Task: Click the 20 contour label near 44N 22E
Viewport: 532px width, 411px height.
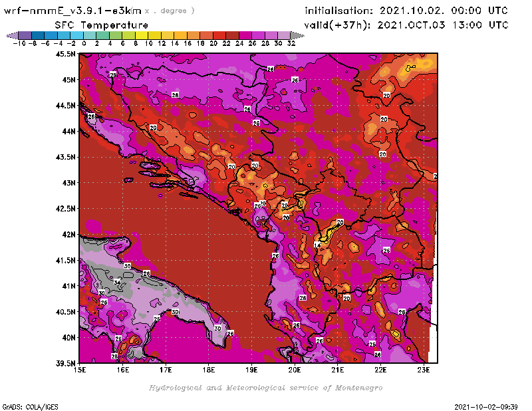Action: click(384, 119)
